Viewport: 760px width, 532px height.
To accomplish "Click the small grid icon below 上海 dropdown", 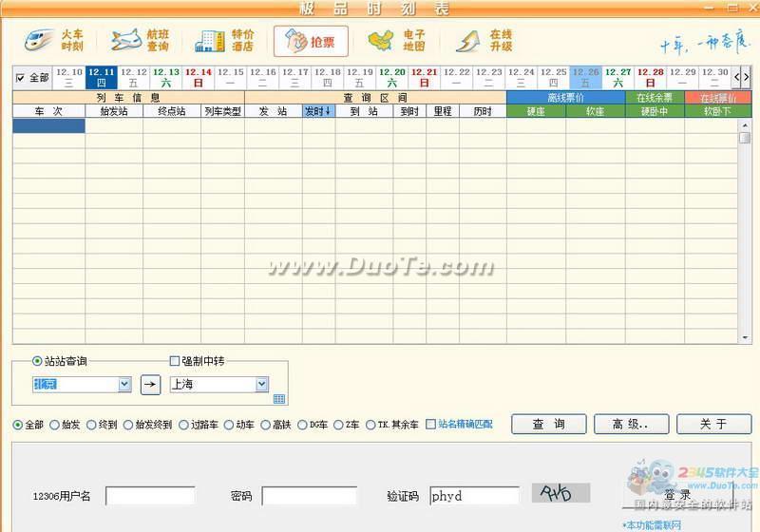I will pos(279,399).
